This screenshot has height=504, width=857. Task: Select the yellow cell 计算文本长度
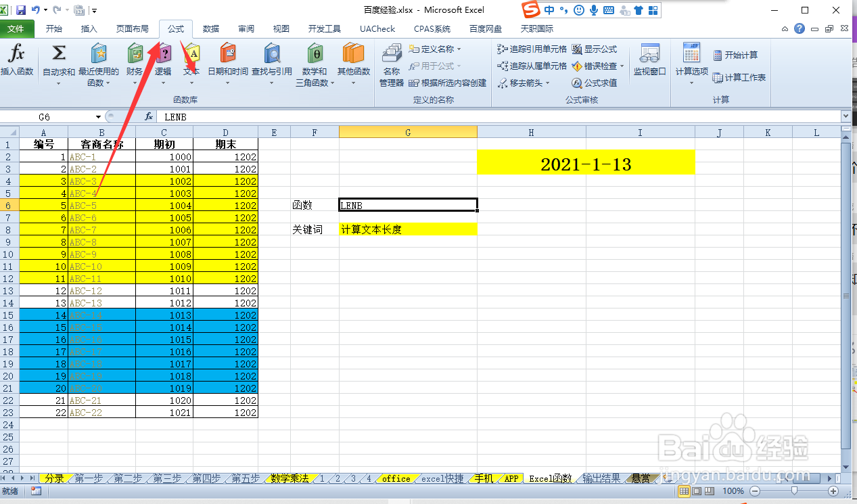(408, 229)
